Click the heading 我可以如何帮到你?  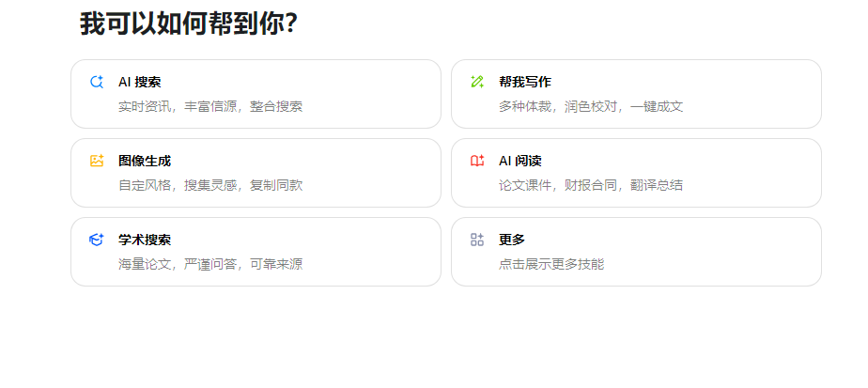point(189,23)
